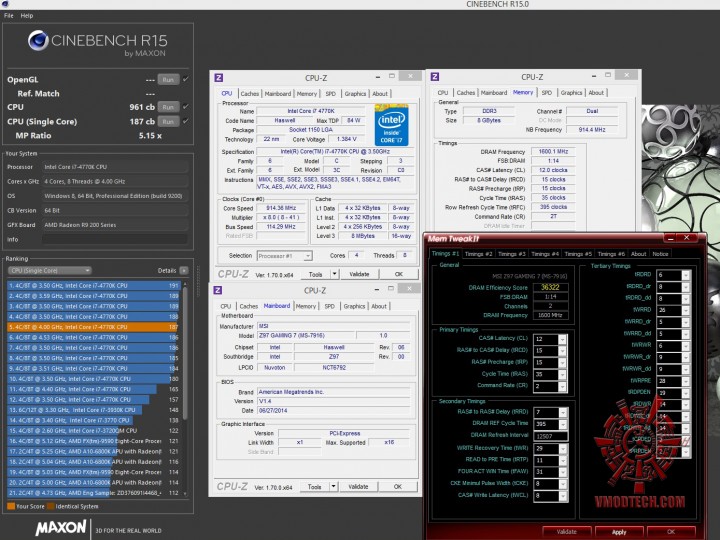Screen dimensions: 720x540
Task: Click OK in CPU-Z Mainboard window
Action: [398, 487]
